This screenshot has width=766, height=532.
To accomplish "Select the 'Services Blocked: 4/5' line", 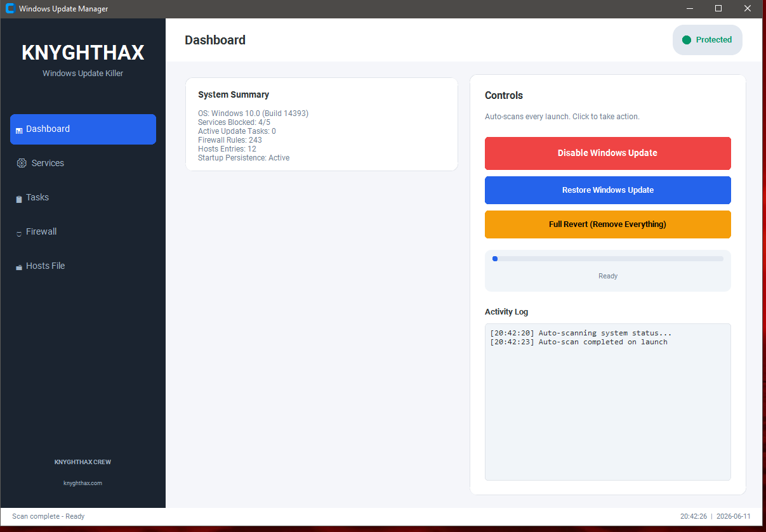I will [234, 122].
